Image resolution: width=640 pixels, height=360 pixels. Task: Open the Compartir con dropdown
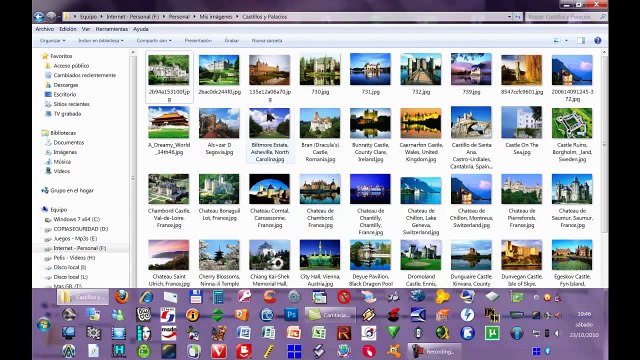click(154, 40)
